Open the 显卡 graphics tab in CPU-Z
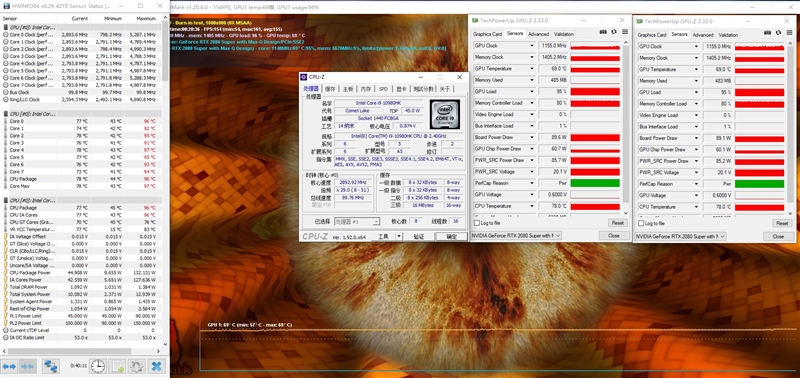The height and width of the screenshot is (378, 800). click(402, 89)
